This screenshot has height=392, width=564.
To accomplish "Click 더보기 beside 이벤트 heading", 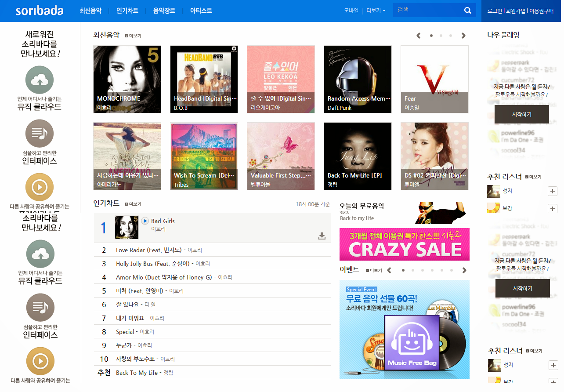I will [374, 271].
